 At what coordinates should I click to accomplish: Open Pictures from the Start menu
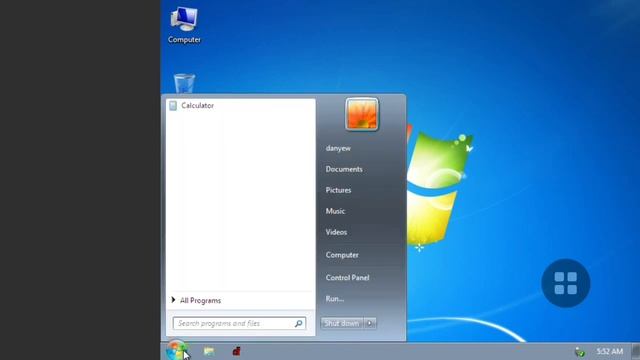338,190
